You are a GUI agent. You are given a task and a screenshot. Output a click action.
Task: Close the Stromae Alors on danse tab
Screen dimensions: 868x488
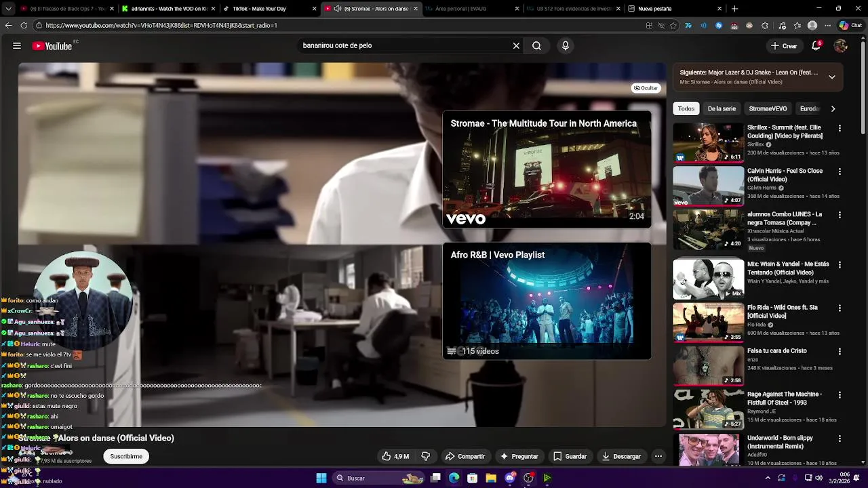[x=416, y=9]
